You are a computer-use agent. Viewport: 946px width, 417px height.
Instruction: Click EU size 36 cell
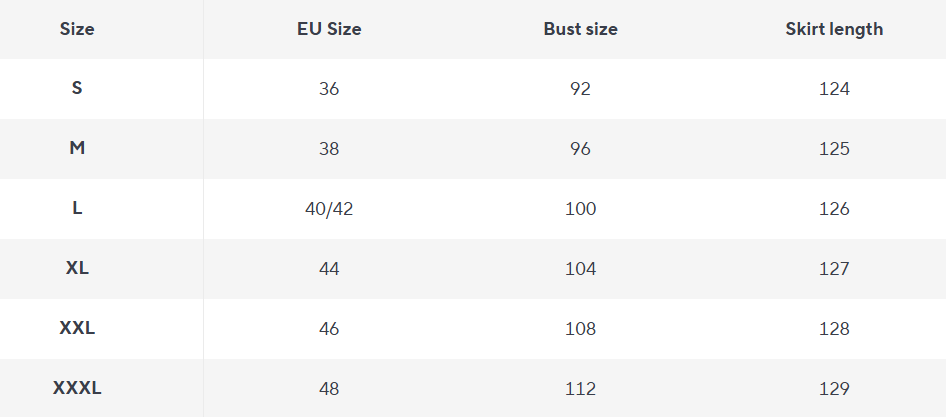tap(329, 89)
